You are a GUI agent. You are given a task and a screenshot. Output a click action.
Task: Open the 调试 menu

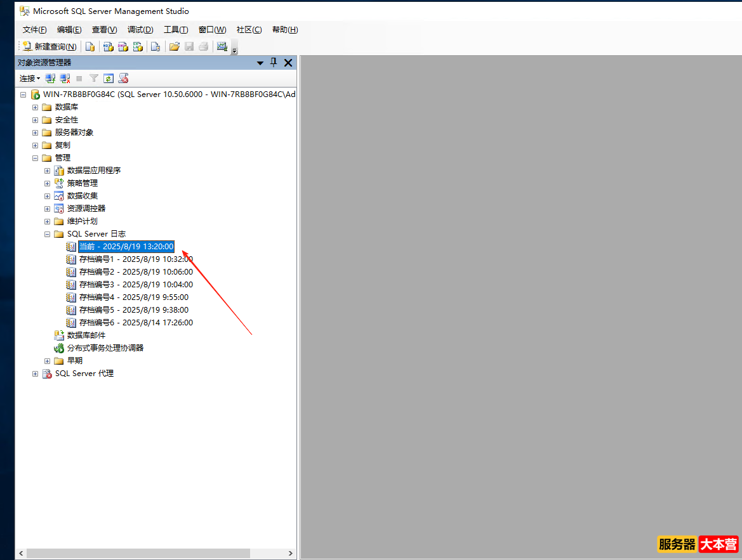click(x=140, y=29)
